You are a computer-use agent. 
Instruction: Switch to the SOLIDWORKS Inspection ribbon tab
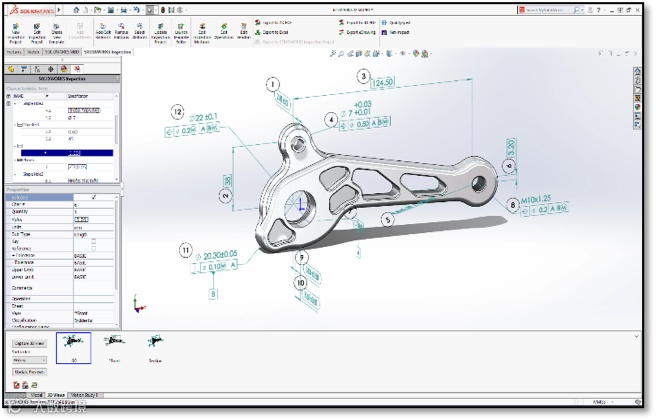pos(108,52)
